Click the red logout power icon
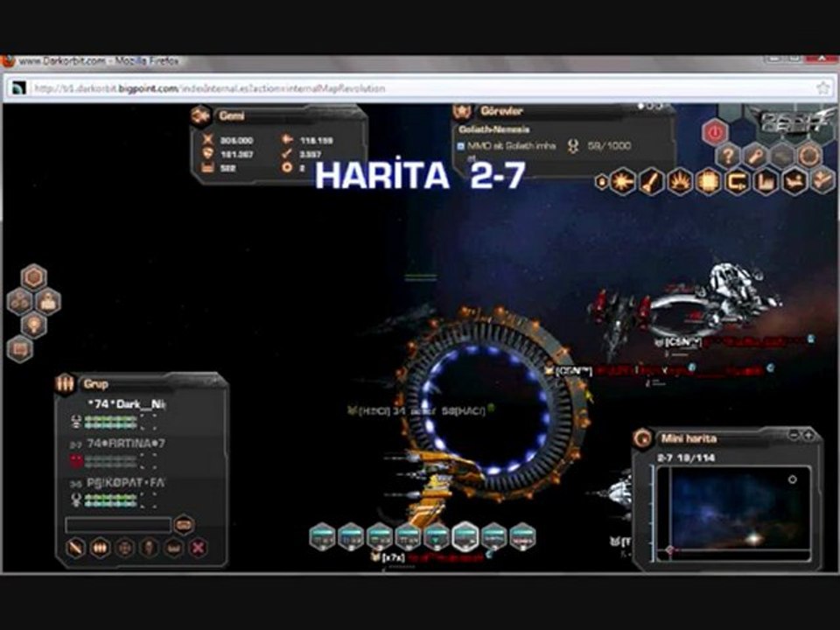The width and height of the screenshot is (840, 630). coord(715,132)
